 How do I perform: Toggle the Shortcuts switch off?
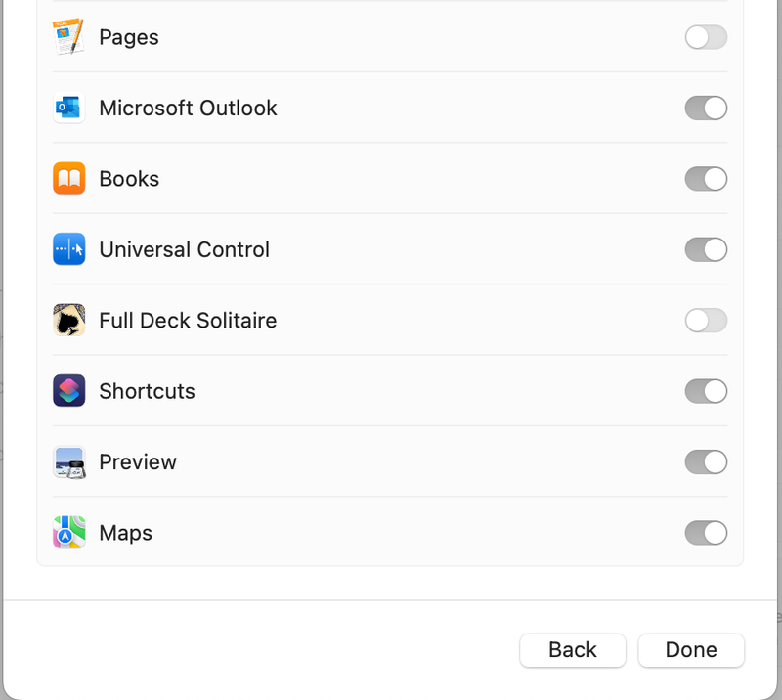[x=706, y=391]
